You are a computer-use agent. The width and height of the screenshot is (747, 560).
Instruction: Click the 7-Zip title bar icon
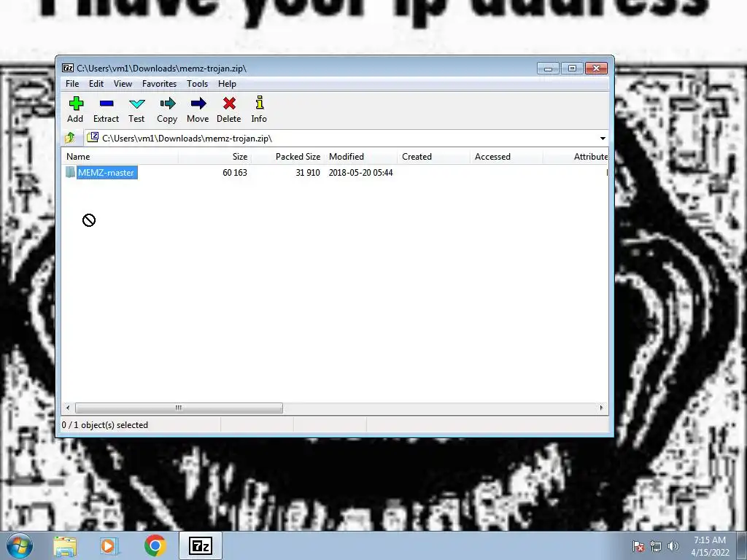pyautogui.click(x=68, y=68)
